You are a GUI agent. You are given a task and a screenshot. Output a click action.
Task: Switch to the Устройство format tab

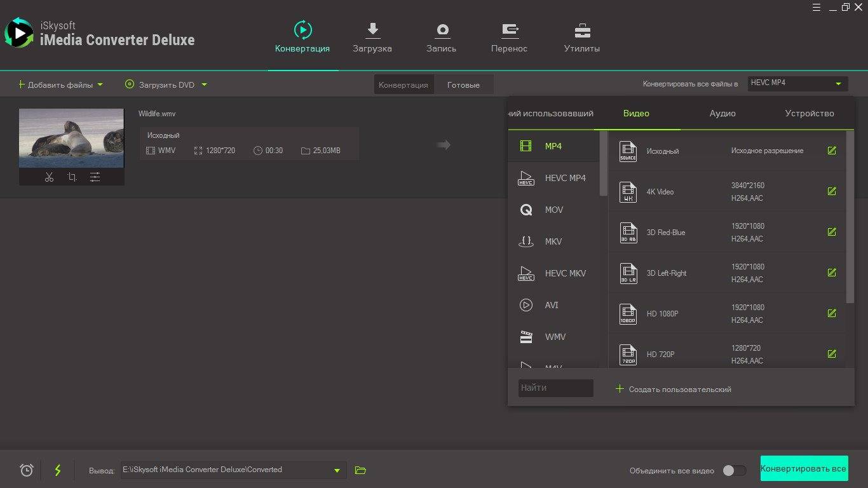click(x=810, y=113)
